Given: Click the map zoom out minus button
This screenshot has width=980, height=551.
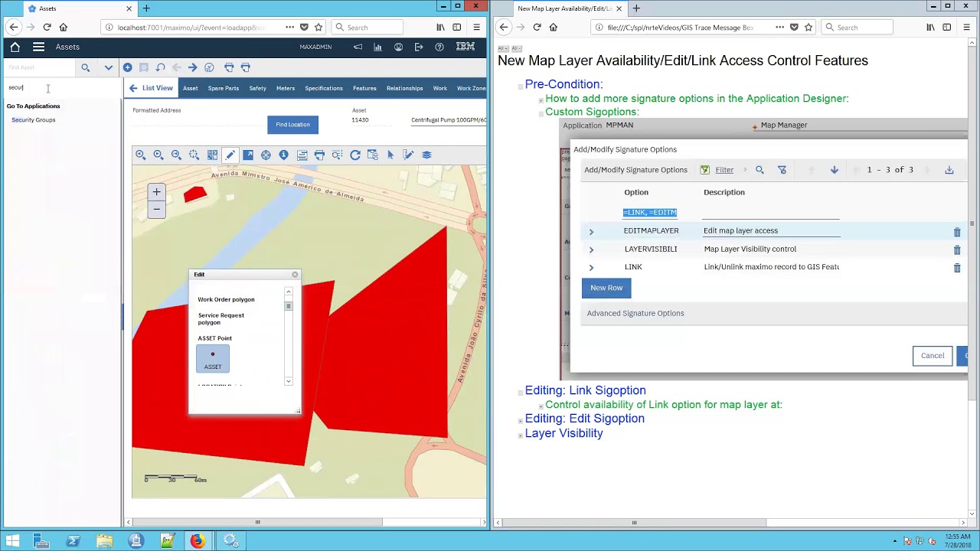Looking at the screenshot, I should point(156,209).
